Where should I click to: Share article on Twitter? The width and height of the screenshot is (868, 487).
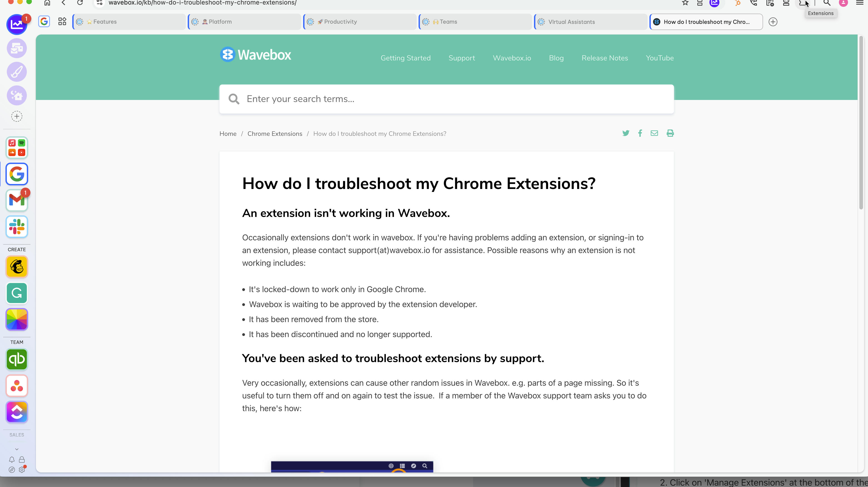point(626,133)
